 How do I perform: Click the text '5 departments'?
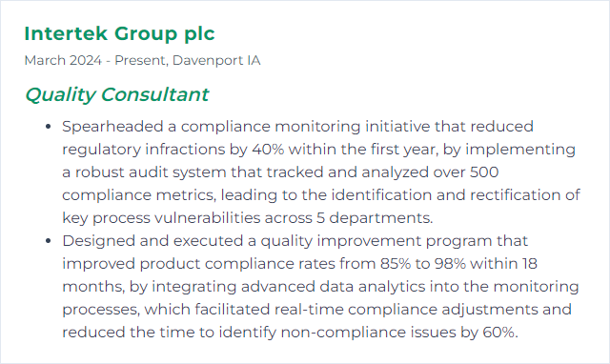point(375,218)
